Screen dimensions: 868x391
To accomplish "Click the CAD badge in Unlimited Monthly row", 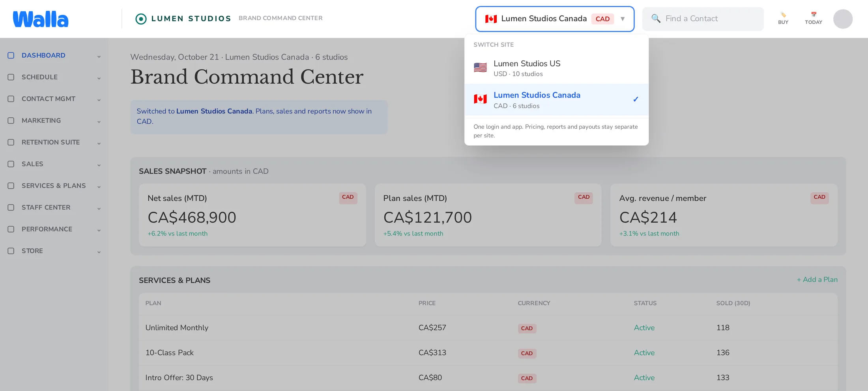I will (527, 328).
